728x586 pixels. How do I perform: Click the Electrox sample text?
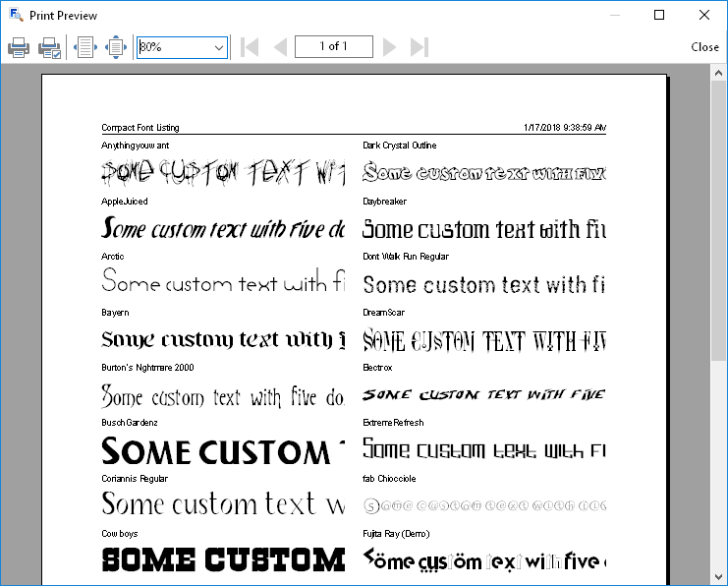(484, 394)
